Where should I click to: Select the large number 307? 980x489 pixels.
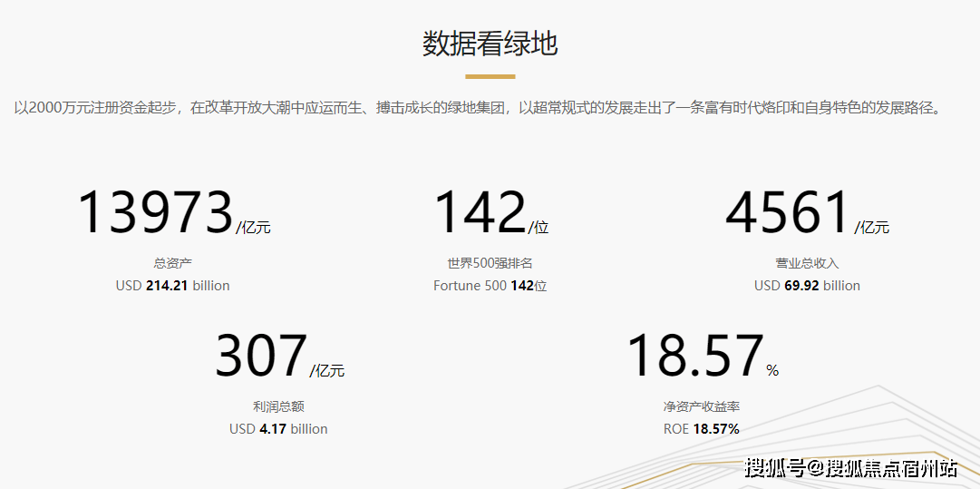(261, 357)
